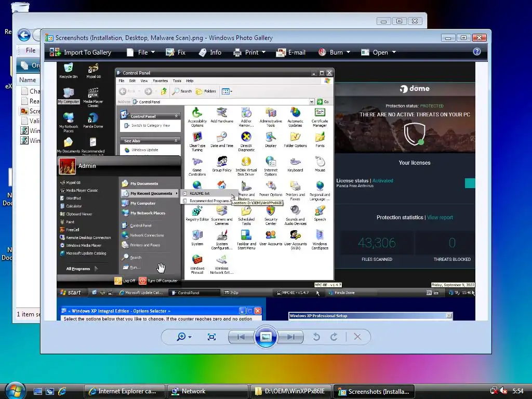532x399 pixels.
Task: Switch to the Network taskbar button
Action: 208,391
